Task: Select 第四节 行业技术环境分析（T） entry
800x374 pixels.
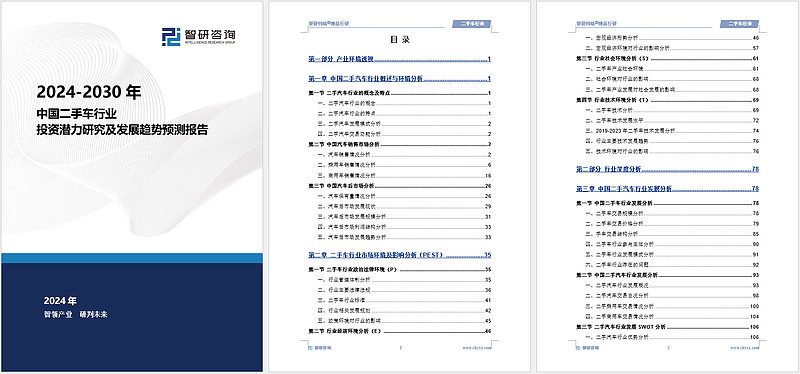Action: coord(667,100)
